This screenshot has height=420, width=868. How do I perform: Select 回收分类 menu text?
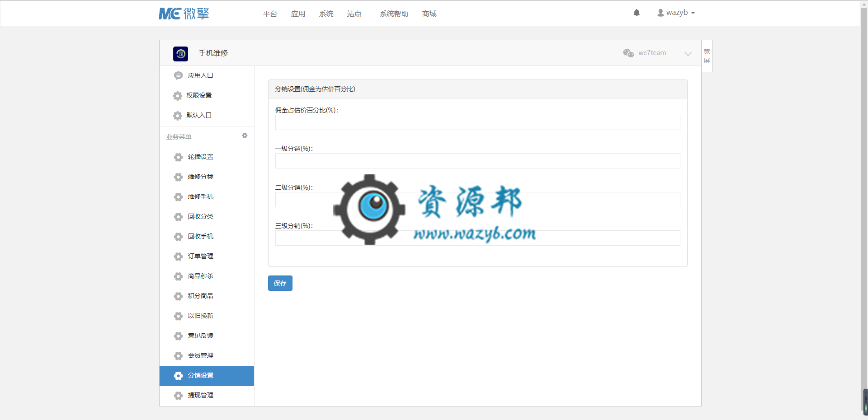click(200, 217)
